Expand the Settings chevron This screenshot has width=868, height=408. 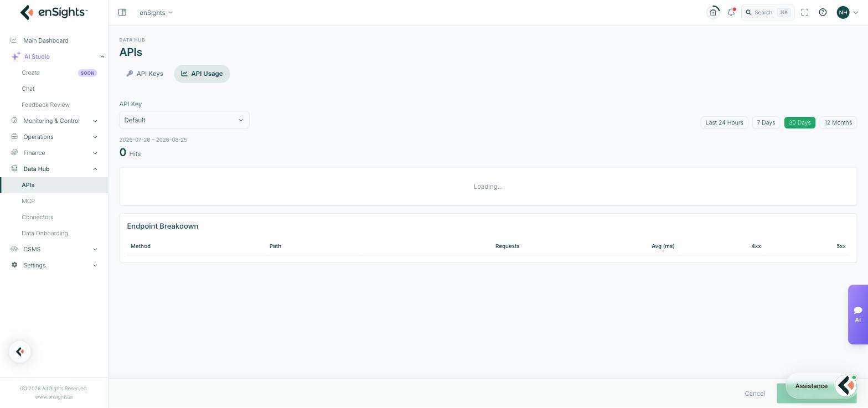(x=95, y=265)
